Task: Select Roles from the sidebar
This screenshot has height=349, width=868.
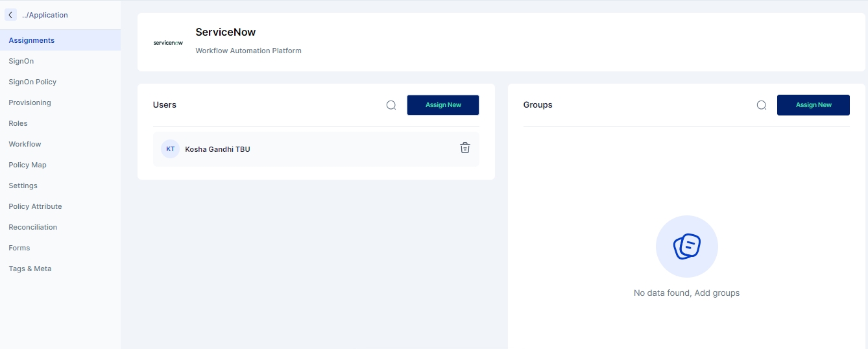Action: point(18,123)
